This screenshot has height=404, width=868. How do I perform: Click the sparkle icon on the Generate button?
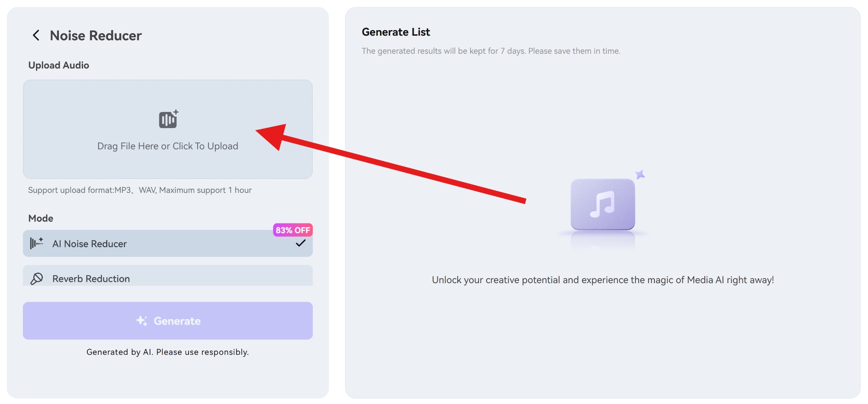[142, 321]
